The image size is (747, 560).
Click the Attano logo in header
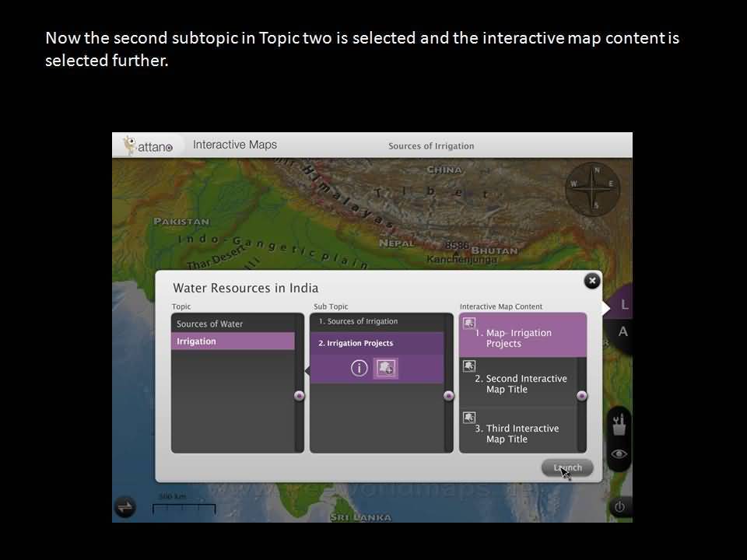pos(149,145)
